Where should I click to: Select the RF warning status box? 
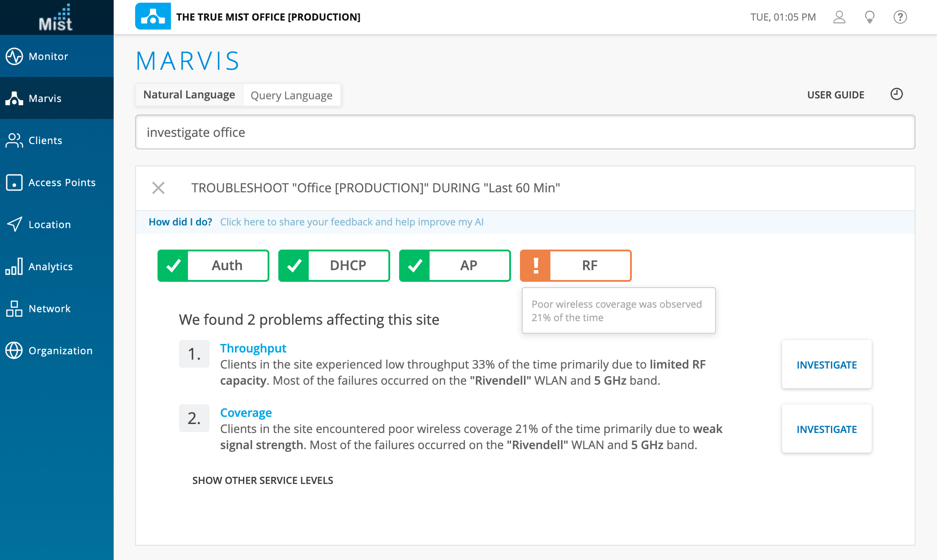(576, 266)
